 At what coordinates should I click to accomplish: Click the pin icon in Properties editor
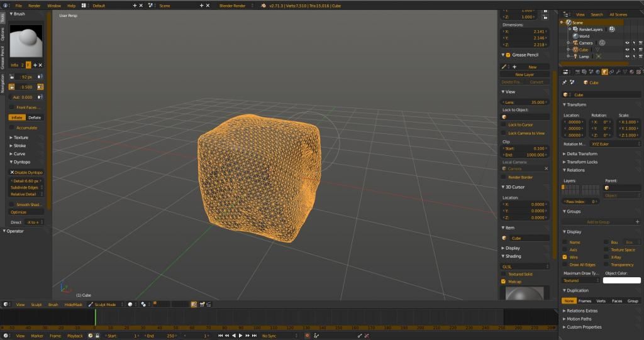(565, 82)
